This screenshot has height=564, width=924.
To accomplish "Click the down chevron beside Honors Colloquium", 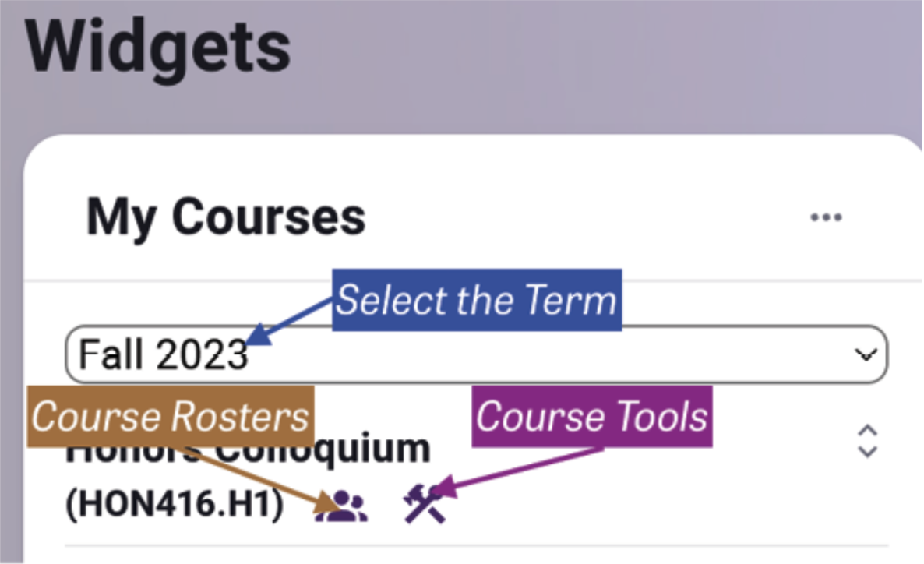I will tap(868, 451).
